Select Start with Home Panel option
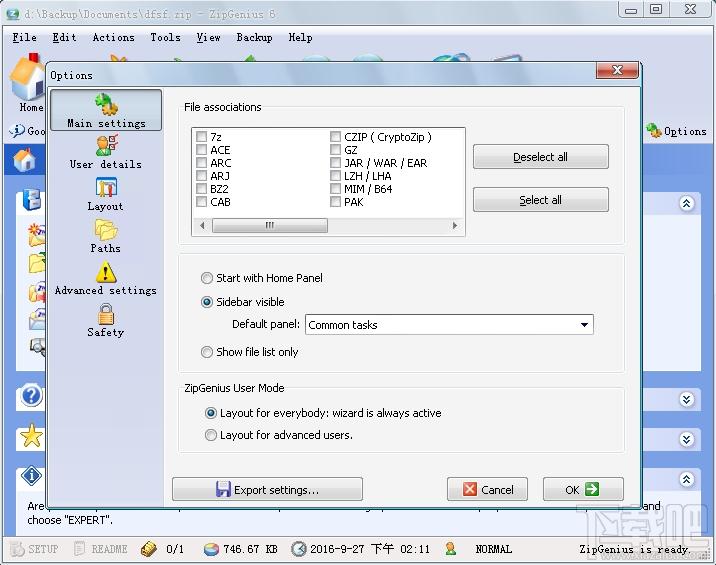This screenshot has height=565, width=716. pos(208,278)
